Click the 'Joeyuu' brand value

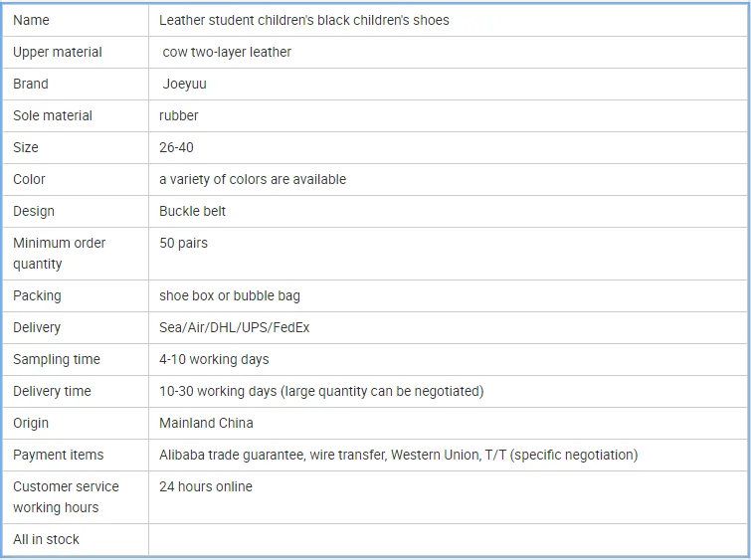pyautogui.click(x=184, y=84)
